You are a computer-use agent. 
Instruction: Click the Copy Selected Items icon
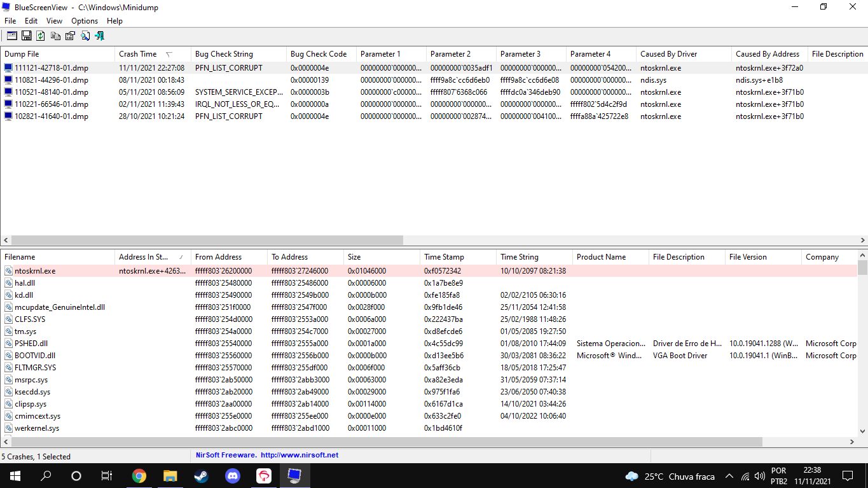55,36
